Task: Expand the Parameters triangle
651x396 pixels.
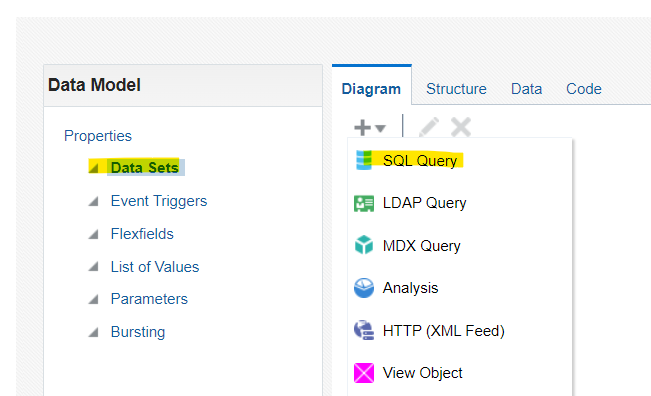Action: (x=93, y=299)
